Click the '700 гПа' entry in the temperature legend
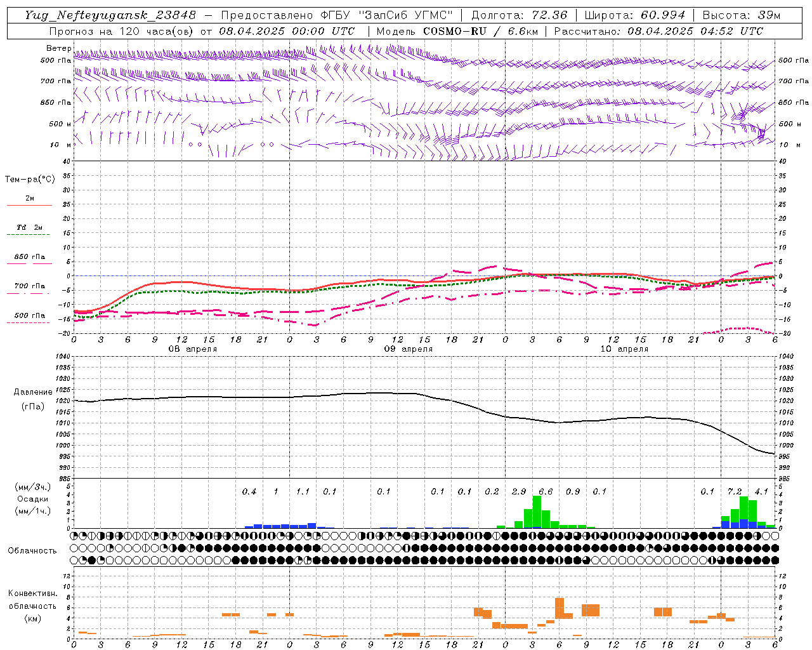812x650 pixels. [x=30, y=286]
